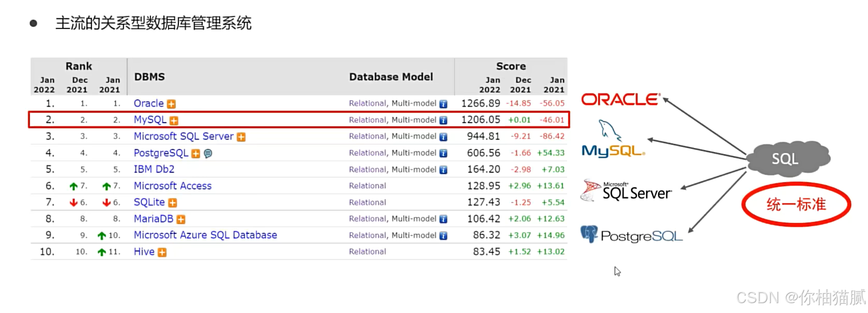Image resolution: width=868 pixels, height=313 pixels.
Task: Click the Relational link in Microsoft Access row
Action: [x=368, y=186]
